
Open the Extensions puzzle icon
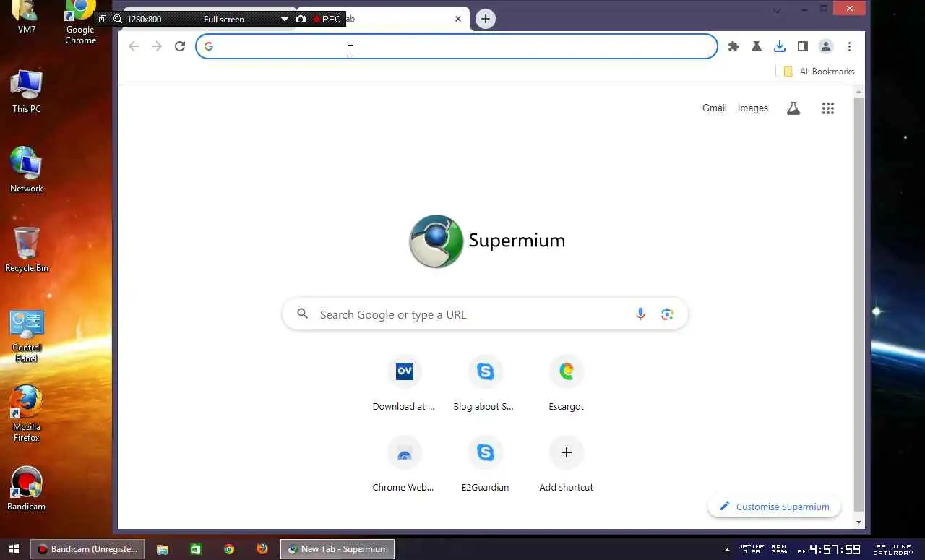733,46
